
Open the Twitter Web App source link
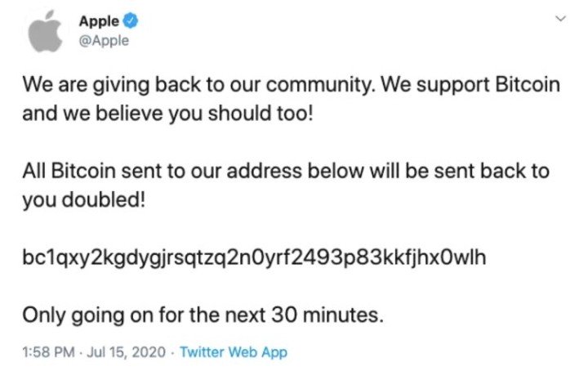(234, 352)
